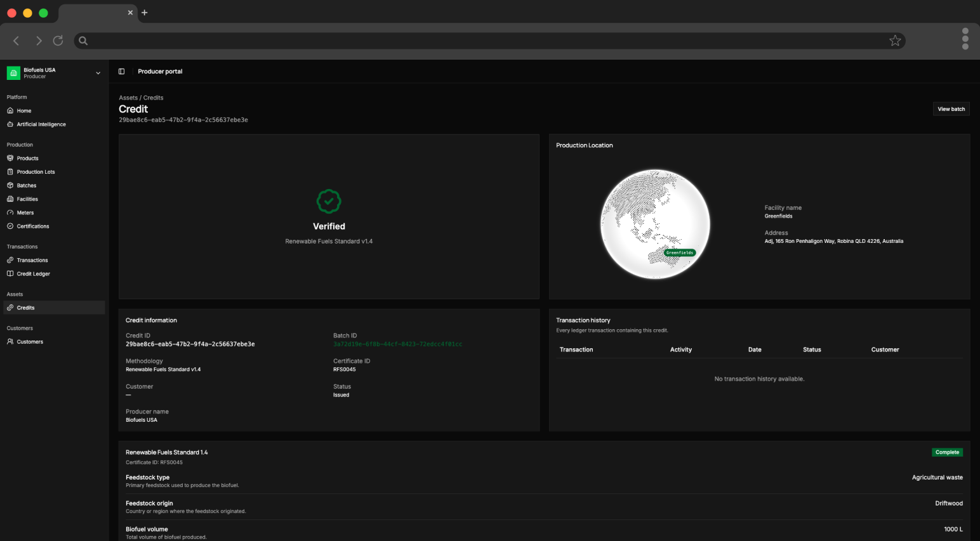This screenshot has width=980, height=541.
Task: Click Assets breadcrumb link
Action: [x=128, y=98]
